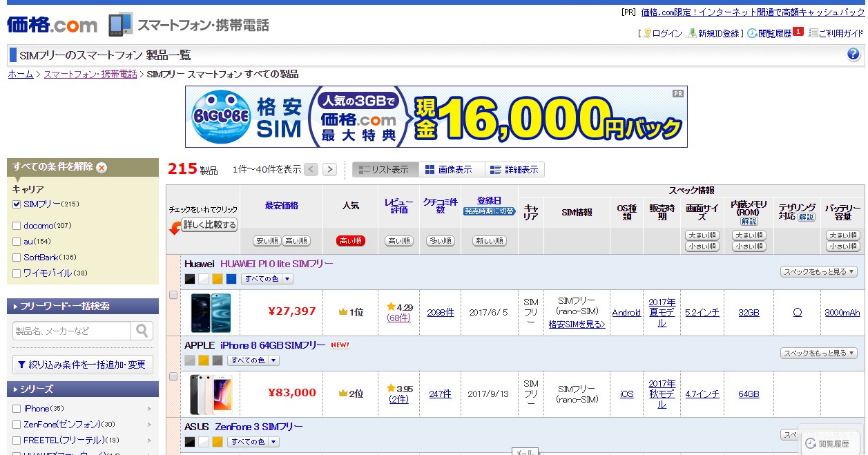The height and width of the screenshot is (455, 868).
Task: Open the HUAWEI P10 lite product thumbnail
Action: coord(211,313)
